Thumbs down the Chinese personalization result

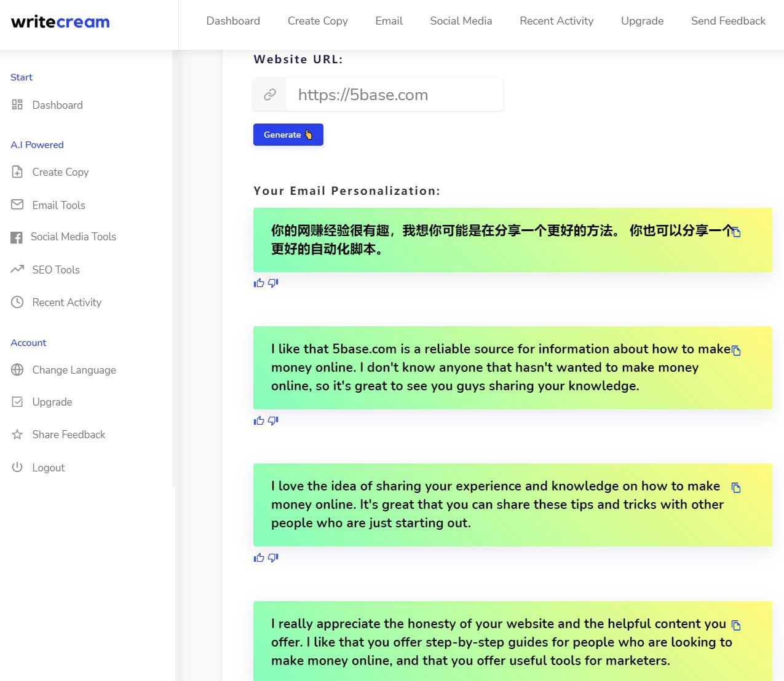273,283
